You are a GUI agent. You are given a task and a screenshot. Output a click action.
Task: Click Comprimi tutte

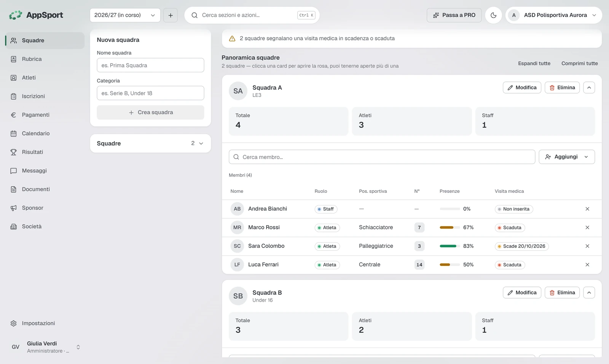coord(579,64)
